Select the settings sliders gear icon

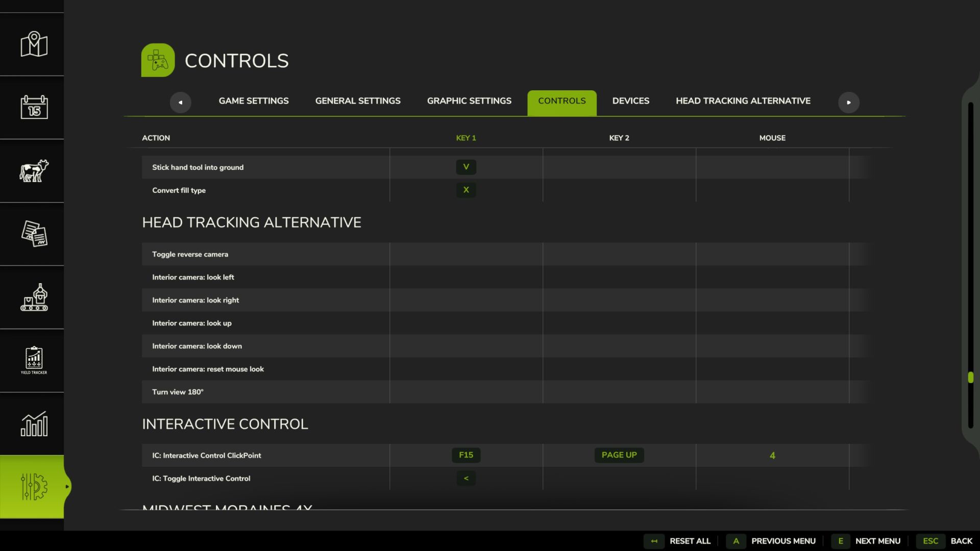[34, 487]
